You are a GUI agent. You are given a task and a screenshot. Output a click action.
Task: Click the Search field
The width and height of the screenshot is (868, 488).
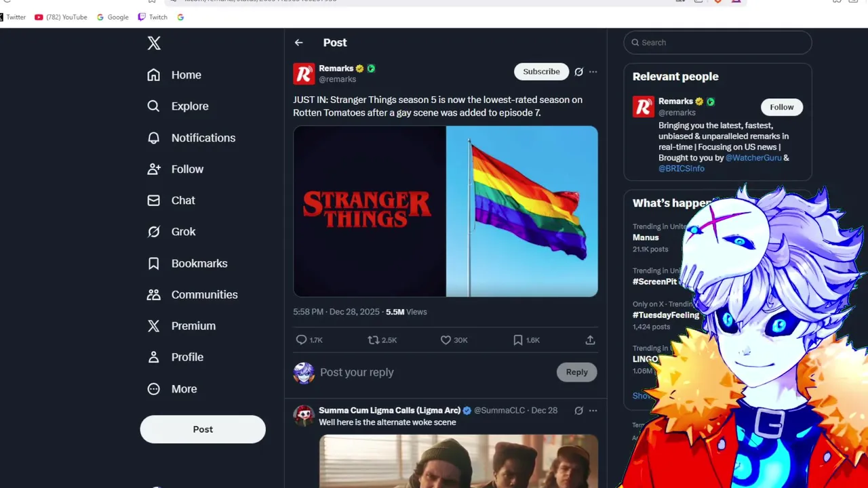click(717, 43)
